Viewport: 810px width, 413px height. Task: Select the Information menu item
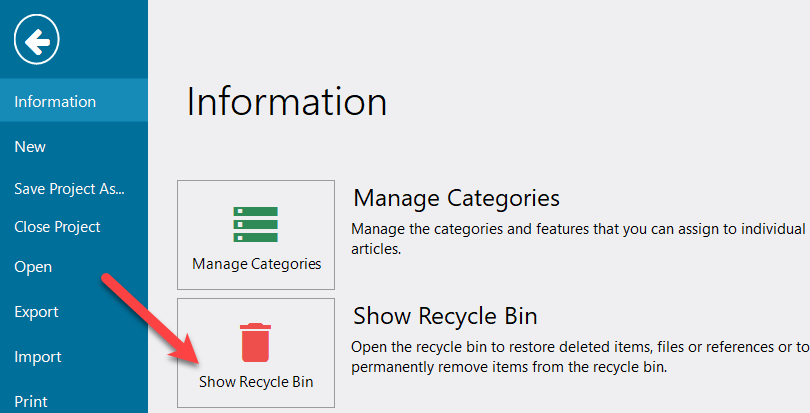(x=55, y=102)
